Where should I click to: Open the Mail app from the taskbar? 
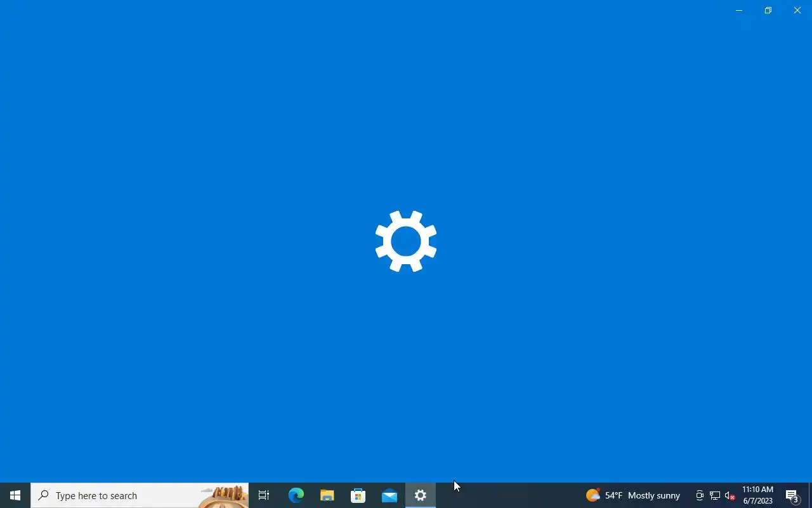coord(389,495)
